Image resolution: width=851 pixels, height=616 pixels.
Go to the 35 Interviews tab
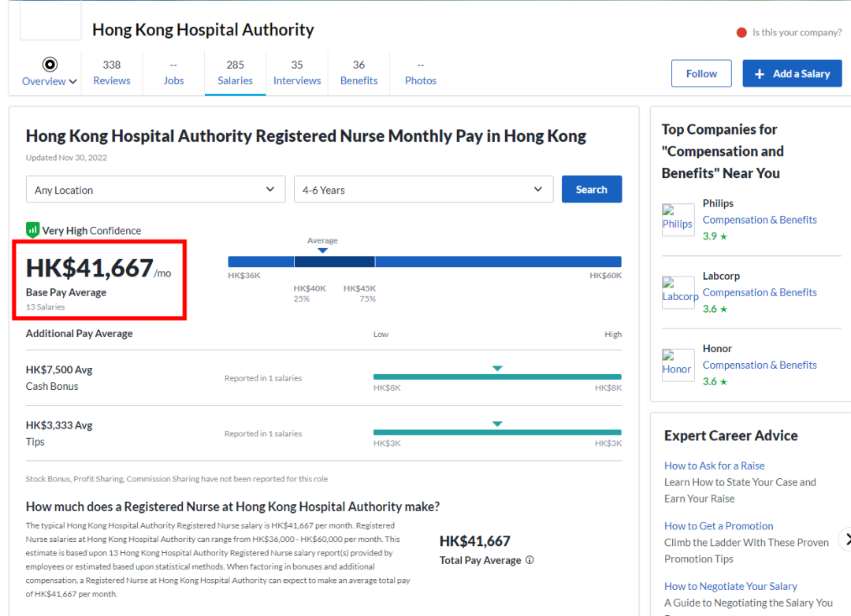[297, 72]
